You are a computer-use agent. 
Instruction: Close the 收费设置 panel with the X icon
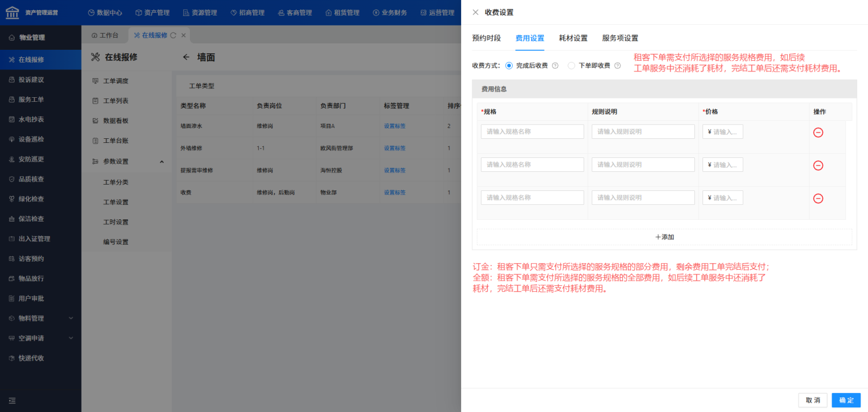(476, 12)
